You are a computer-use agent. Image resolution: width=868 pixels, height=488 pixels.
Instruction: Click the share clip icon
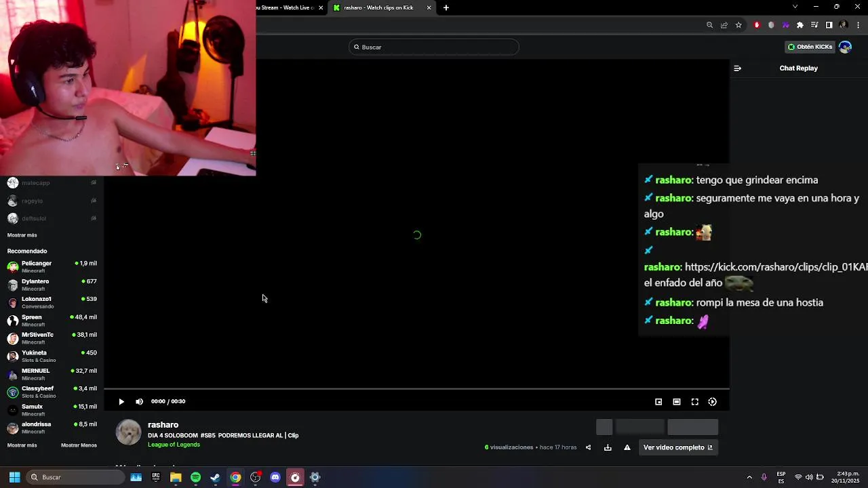[588, 447]
